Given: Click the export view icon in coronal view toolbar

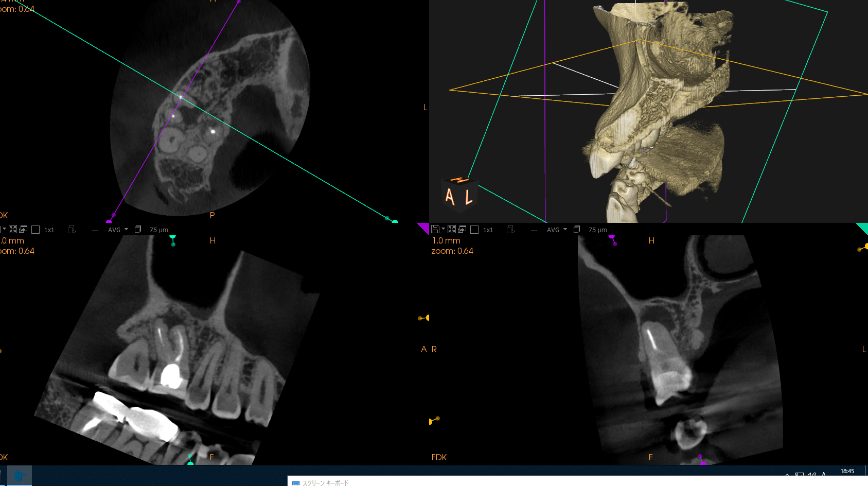Looking at the screenshot, I should (x=462, y=230).
